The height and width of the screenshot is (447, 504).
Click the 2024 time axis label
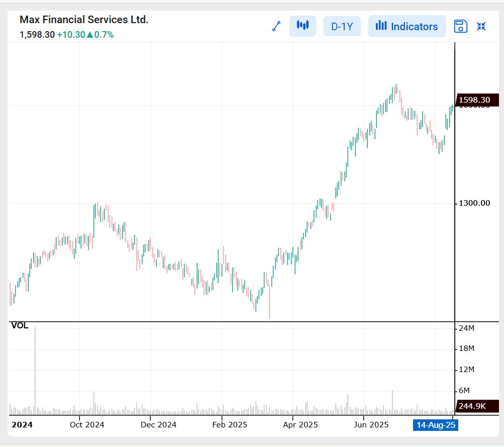[x=22, y=425]
